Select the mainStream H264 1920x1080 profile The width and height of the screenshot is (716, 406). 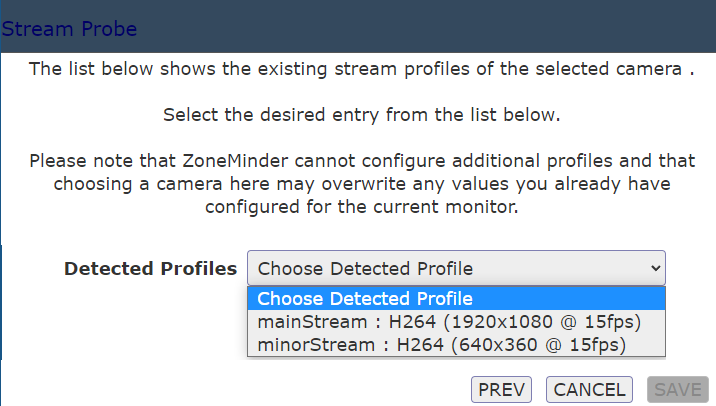(456, 322)
